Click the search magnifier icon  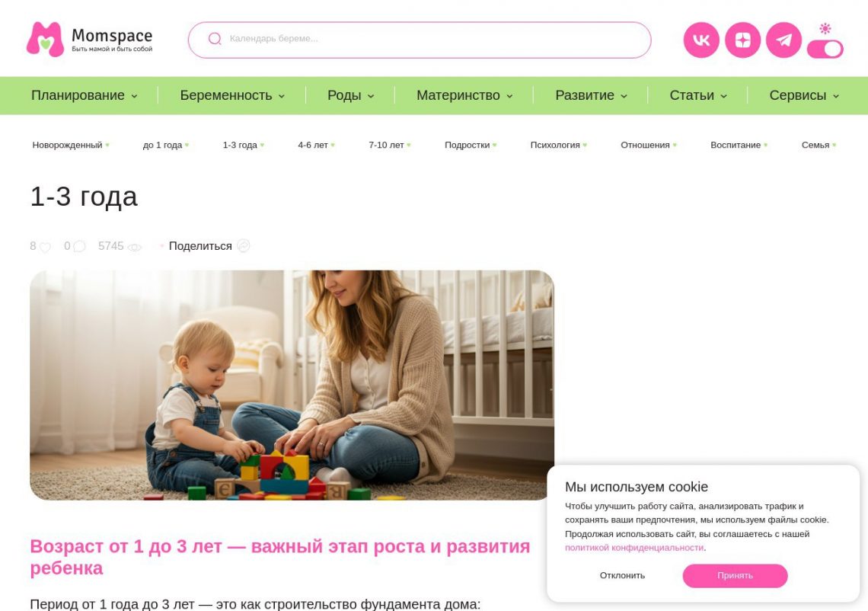(215, 39)
